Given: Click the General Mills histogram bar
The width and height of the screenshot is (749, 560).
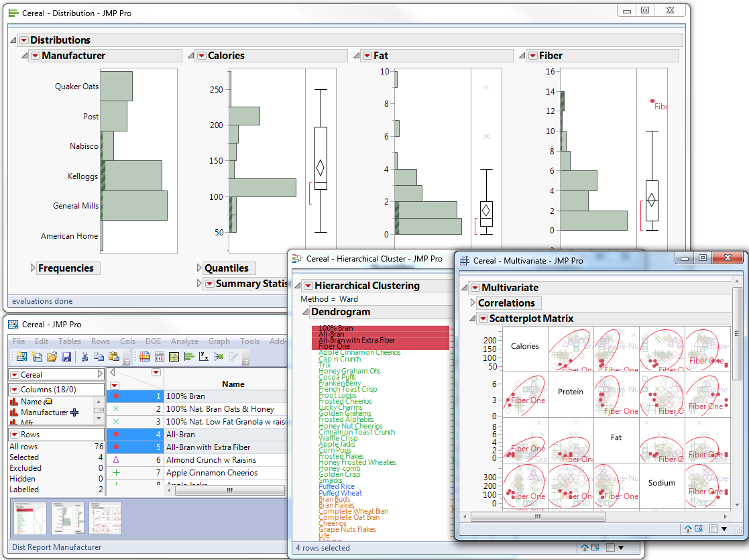Looking at the screenshot, I should (134, 205).
